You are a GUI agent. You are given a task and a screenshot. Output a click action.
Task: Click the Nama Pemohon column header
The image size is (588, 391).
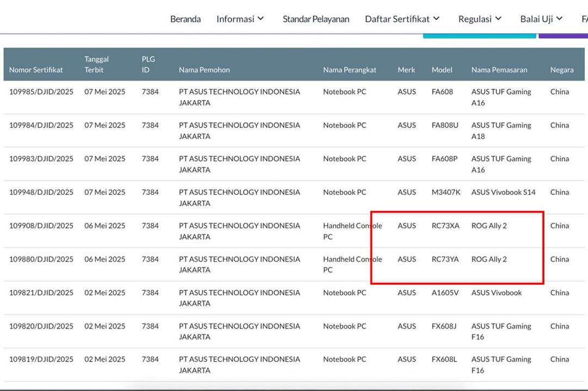coord(204,70)
